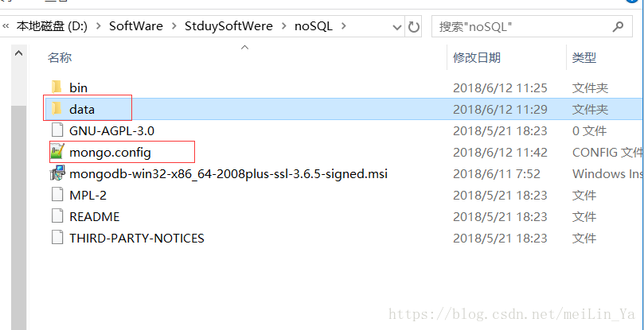Image resolution: width=644 pixels, height=330 pixels.
Task: Select the mongodb msi installer icon
Action: pyautogui.click(x=57, y=173)
